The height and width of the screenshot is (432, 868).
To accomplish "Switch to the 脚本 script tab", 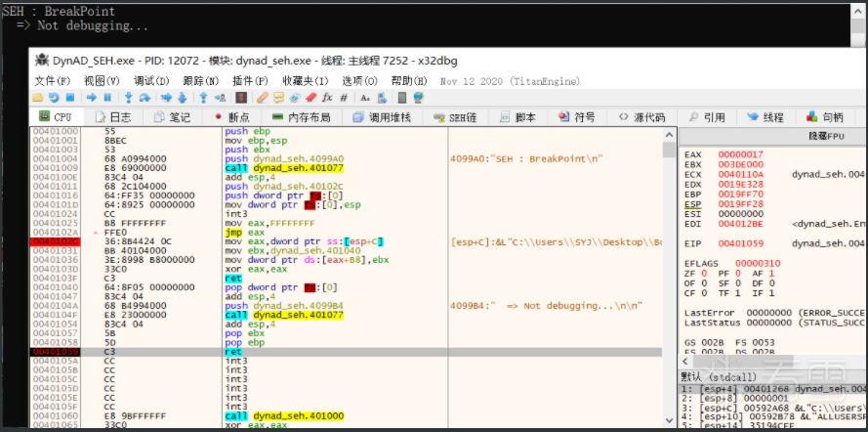I will [x=518, y=117].
